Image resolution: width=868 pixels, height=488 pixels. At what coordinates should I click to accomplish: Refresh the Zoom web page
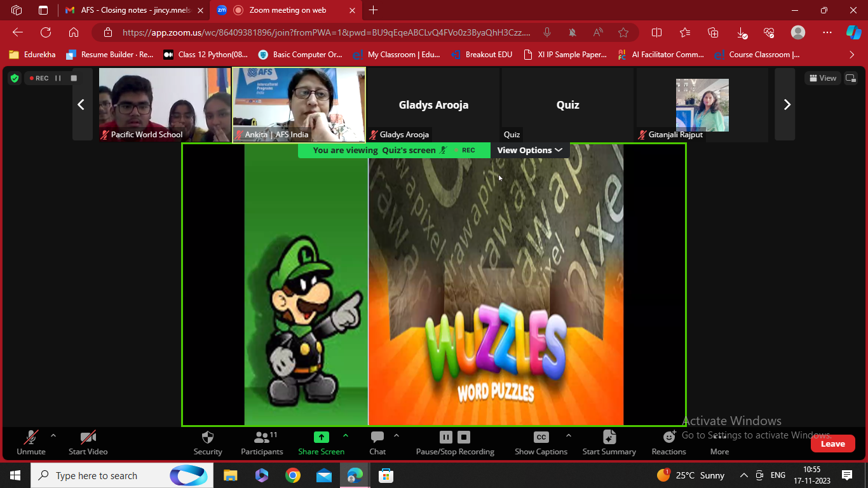tap(46, 32)
